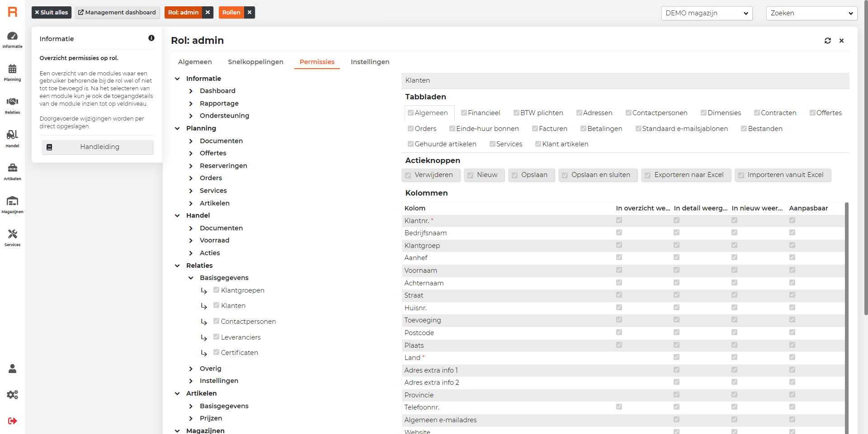868x434 pixels.
Task: Toggle the Facturen tabblad checkbox
Action: click(x=535, y=129)
